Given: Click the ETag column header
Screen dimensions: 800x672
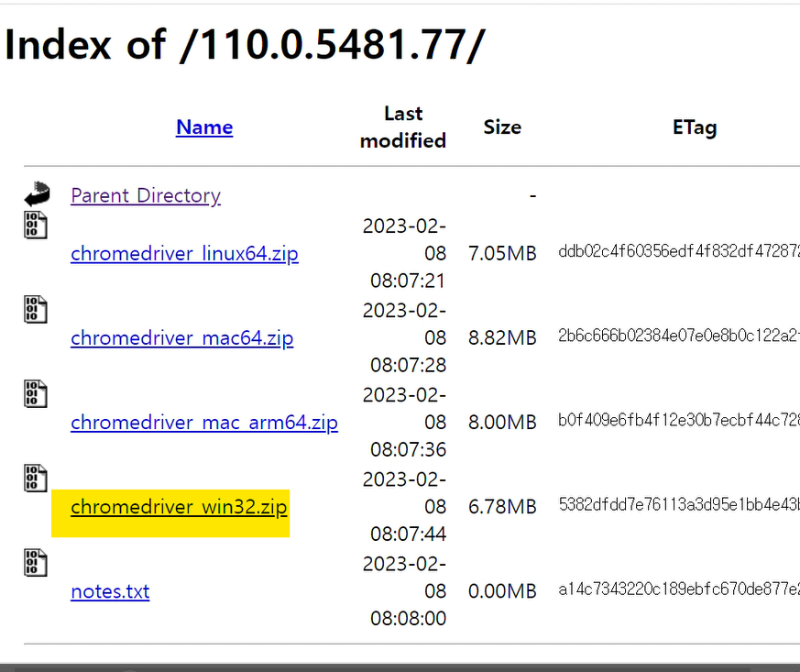Looking at the screenshot, I should point(695,127).
